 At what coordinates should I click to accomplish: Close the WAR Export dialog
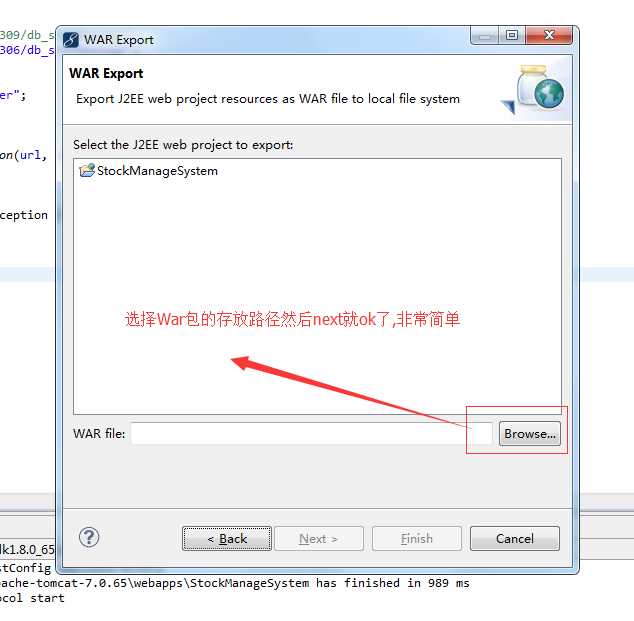tap(549, 36)
